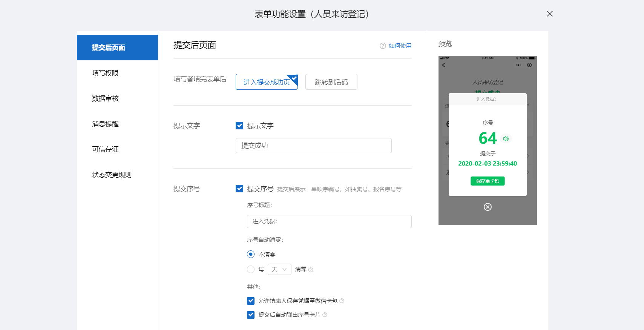The image size is (644, 330).
Task: Click the target circle icon in phone preview
Action: [529, 65]
